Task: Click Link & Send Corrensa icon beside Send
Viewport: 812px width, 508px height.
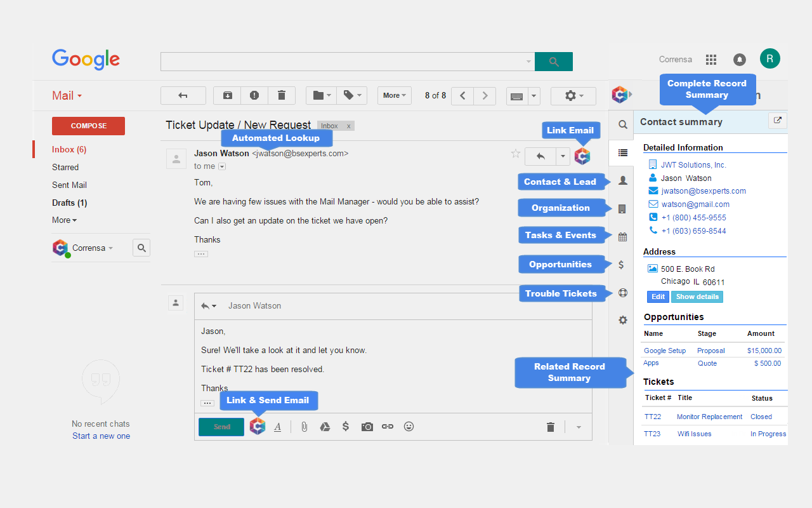Action: pyautogui.click(x=257, y=426)
